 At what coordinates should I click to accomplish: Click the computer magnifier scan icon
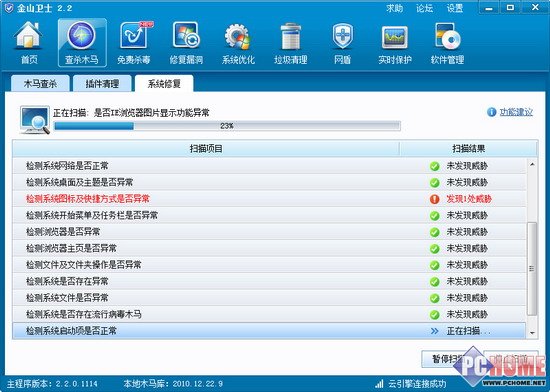pos(35,120)
